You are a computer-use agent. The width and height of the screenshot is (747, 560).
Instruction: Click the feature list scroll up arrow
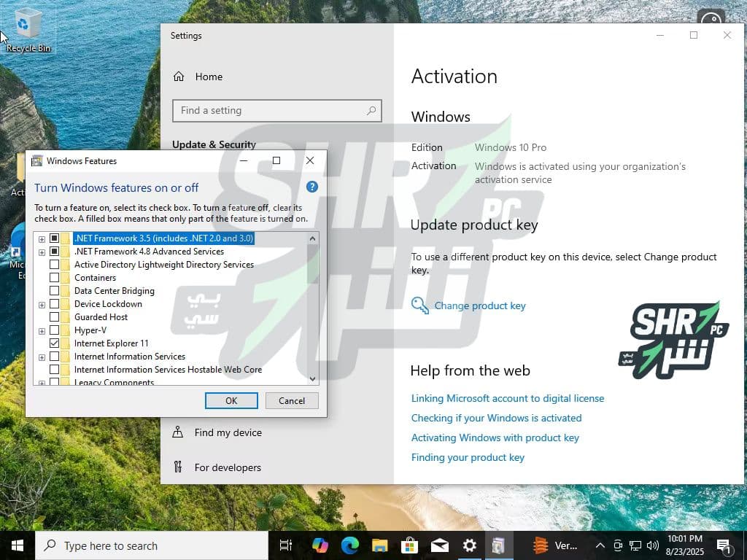pyautogui.click(x=312, y=238)
